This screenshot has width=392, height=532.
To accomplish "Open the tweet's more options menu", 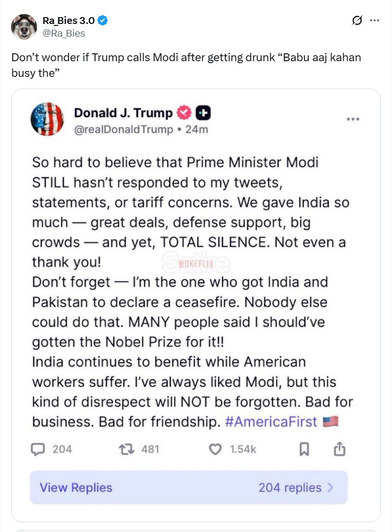I will (374, 21).
